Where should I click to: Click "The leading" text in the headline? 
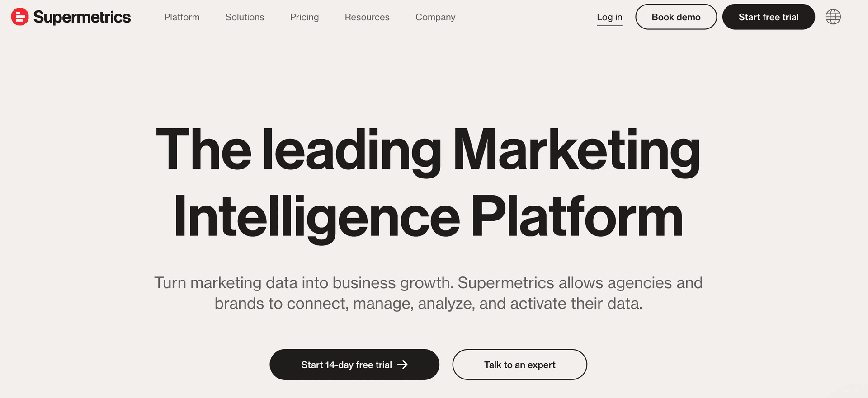tap(298, 150)
